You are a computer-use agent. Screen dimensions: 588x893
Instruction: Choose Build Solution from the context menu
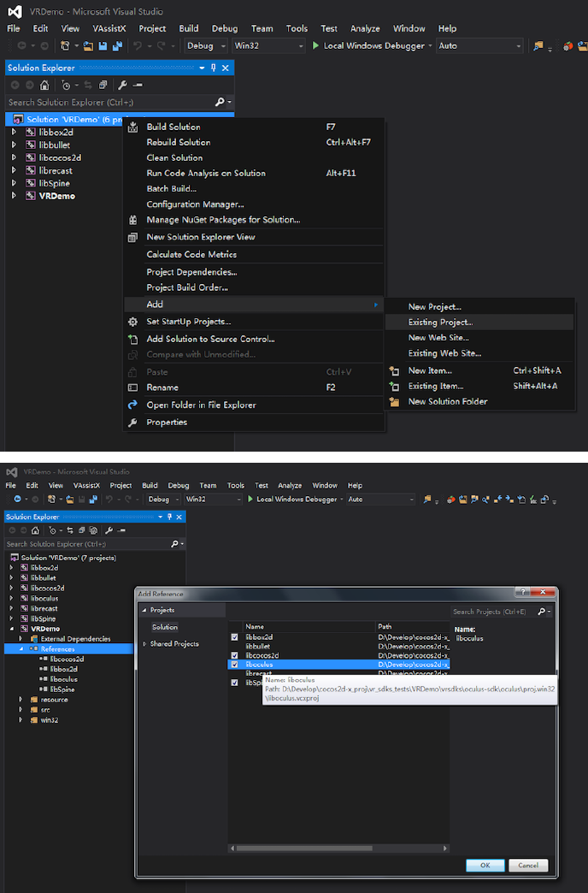(x=254, y=127)
